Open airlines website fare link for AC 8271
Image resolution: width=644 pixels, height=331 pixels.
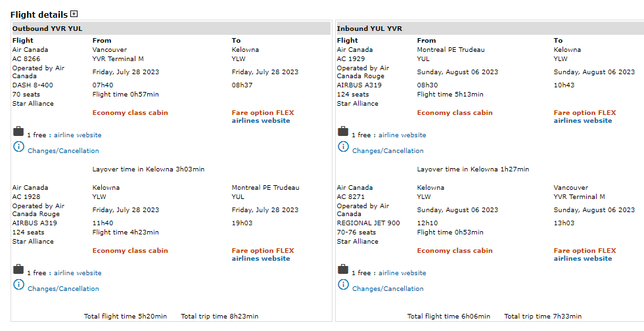583,259
